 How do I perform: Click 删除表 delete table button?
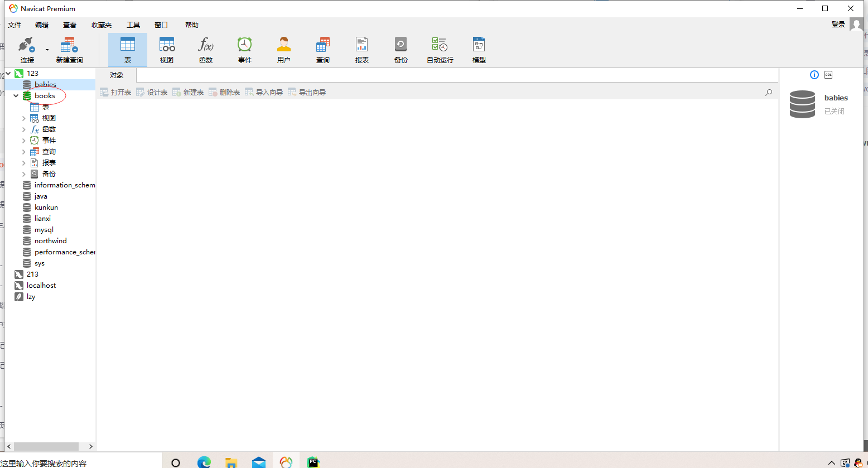[224, 92]
